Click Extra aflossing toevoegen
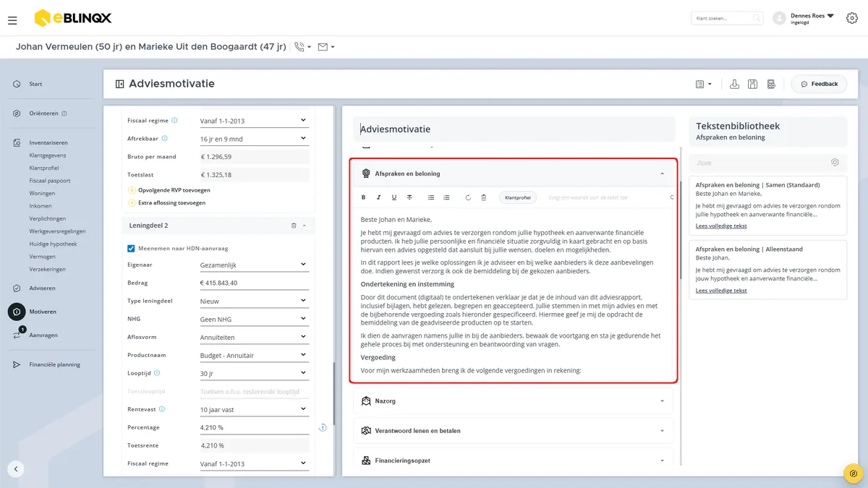The width and height of the screenshot is (868, 488). (x=166, y=203)
